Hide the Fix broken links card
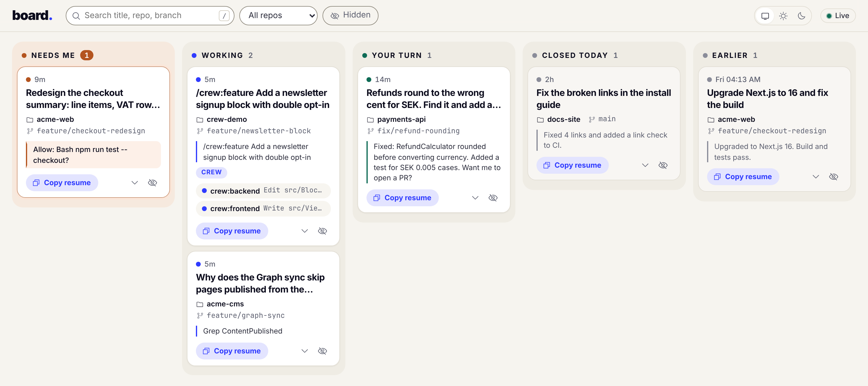The height and width of the screenshot is (386, 868). (x=663, y=165)
